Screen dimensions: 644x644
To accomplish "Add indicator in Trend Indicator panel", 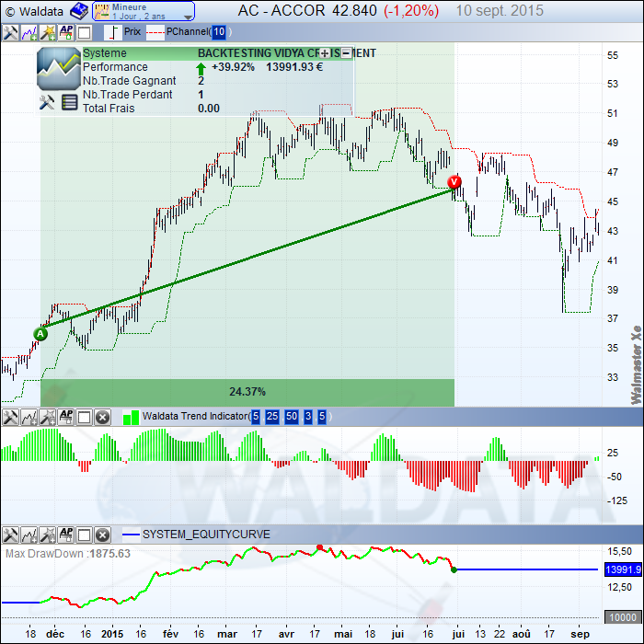I will click(x=29, y=417).
